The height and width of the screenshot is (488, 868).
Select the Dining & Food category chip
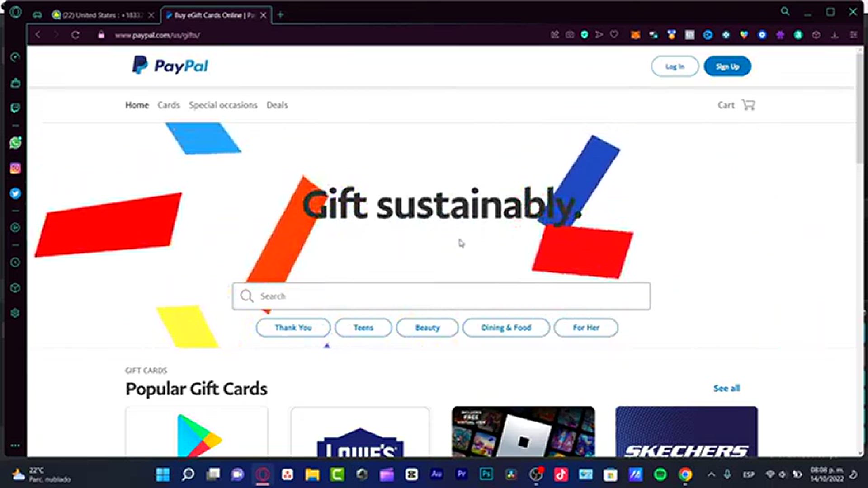[x=506, y=328]
